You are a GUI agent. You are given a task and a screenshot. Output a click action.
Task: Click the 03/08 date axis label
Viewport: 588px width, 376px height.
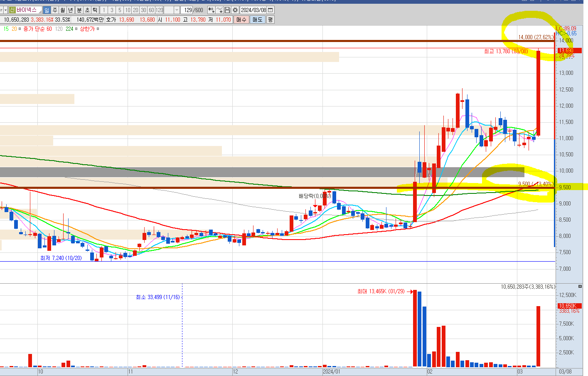(565, 371)
